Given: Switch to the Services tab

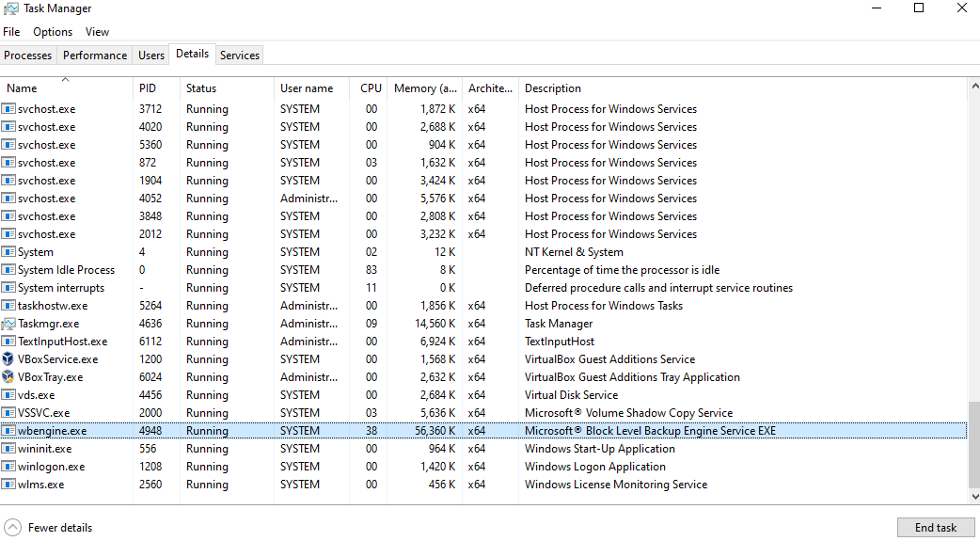Looking at the screenshot, I should click(x=240, y=55).
